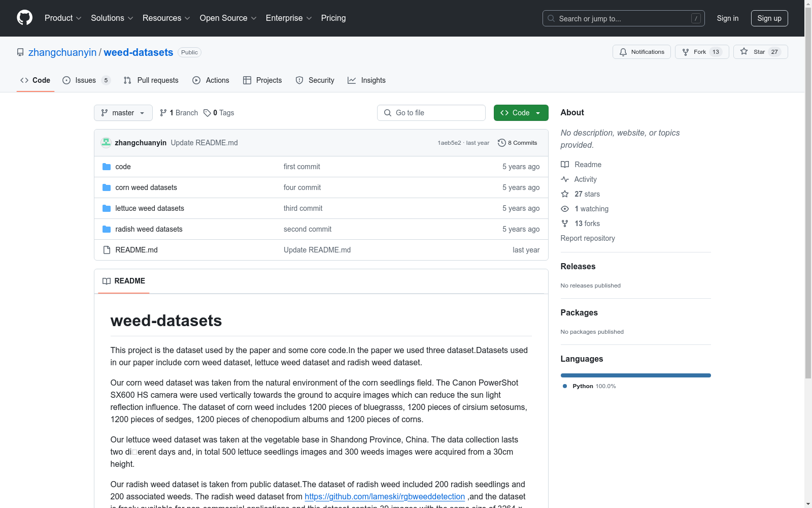812x508 pixels.
Task: Click the Python language bar
Action: [635, 375]
